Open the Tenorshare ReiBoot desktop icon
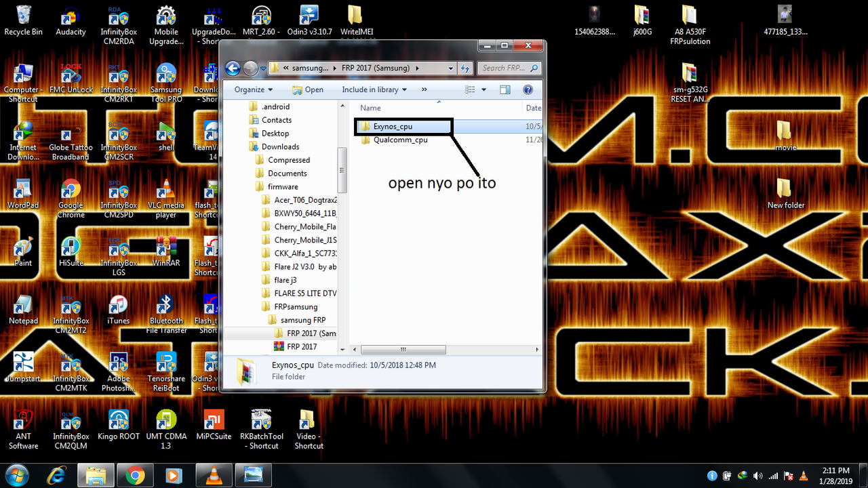 pos(166,372)
